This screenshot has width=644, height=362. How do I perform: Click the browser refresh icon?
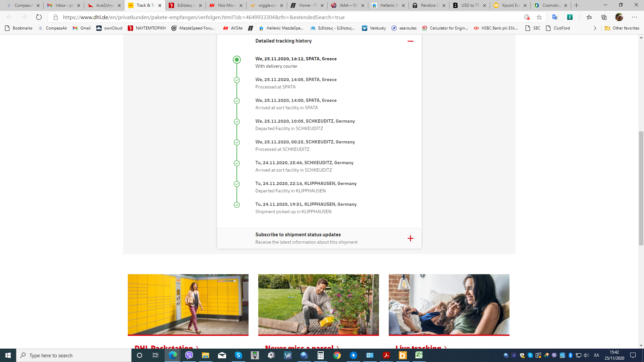tap(39, 17)
